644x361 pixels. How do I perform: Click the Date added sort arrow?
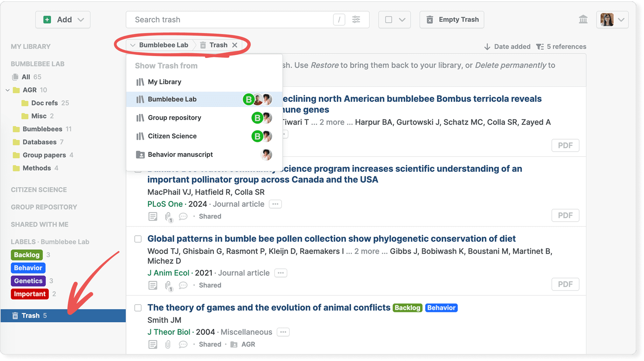487,47
